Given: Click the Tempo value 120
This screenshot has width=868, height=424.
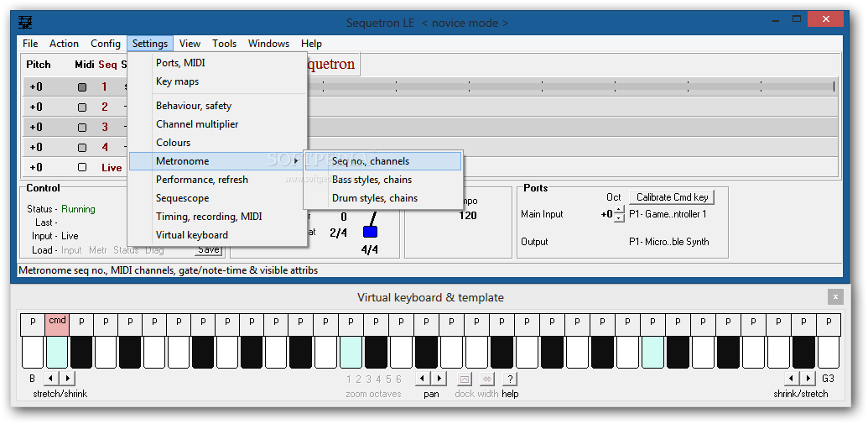Looking at the screenshot, I should pos(468,216).
